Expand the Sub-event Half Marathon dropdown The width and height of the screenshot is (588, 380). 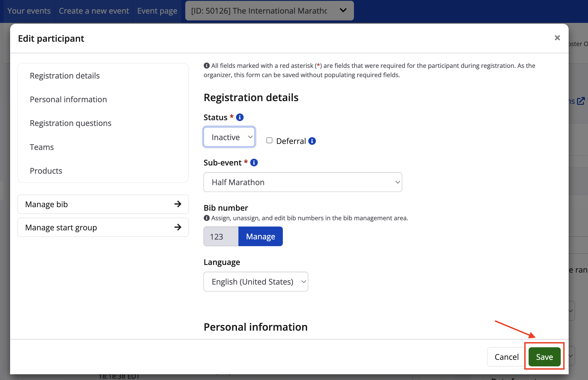[302, 182]
